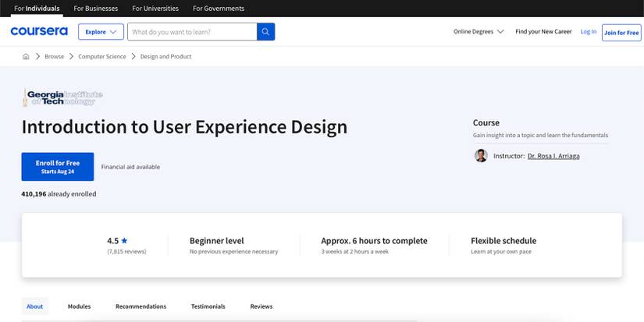Image resolution: width=644 pixels, height=322 pixels.
Task: Click the star rating icon
Action: (124, 241)
